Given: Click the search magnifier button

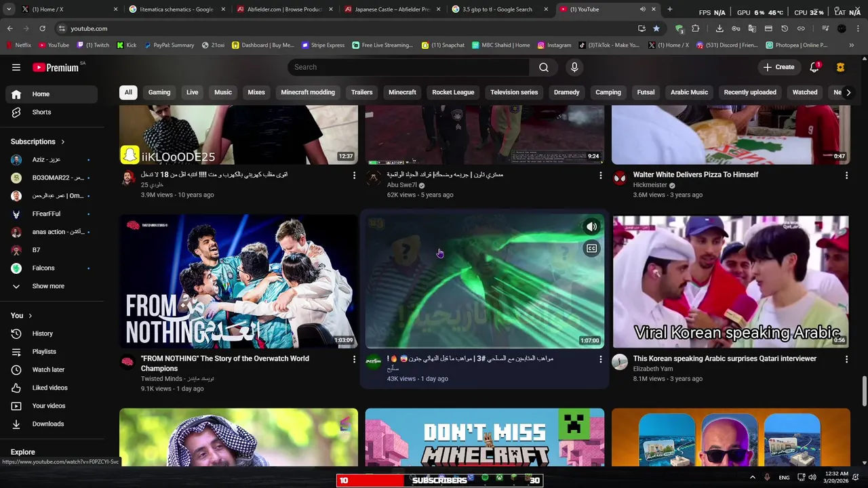Looking at the screenshot, I should [544, 67].
